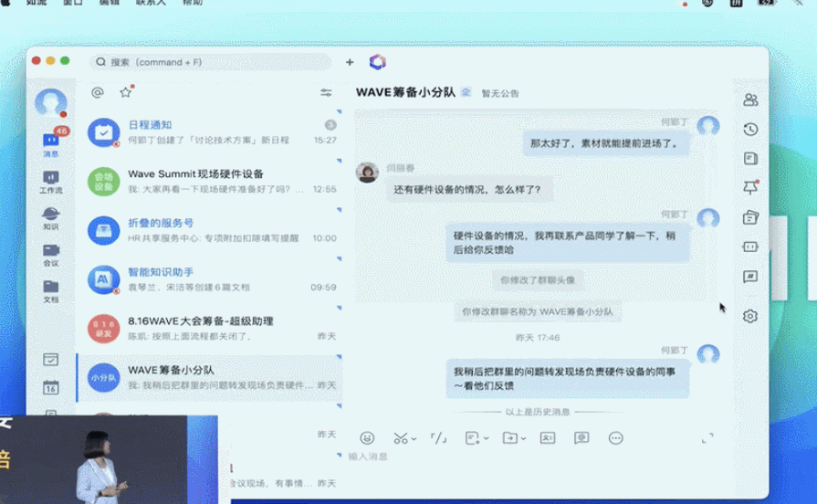The height and width of the screenshot is (504, 817).
Task: Open group members icon in right panel
Action: tap(750, 100)
